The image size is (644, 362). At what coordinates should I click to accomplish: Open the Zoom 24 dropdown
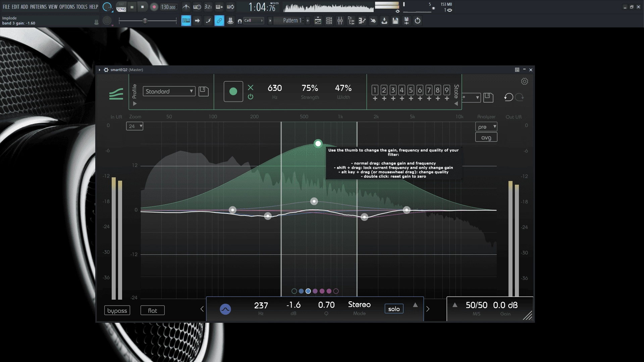(x=135, y=126)
